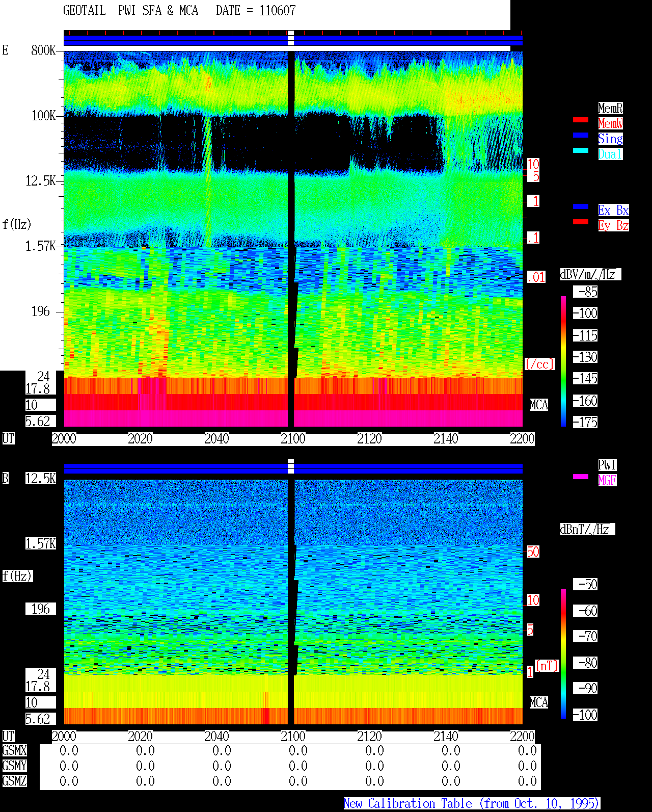Viewport: 652px width, 812px height.
Task: Click the magnetic field intensity color bar
Action: tap(563, 654)
